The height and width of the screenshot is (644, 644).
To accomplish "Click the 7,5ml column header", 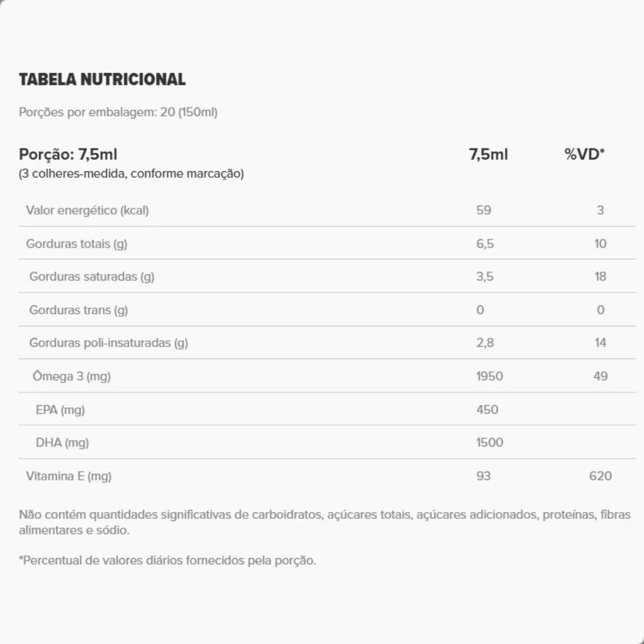I will [x=488, y=154].
